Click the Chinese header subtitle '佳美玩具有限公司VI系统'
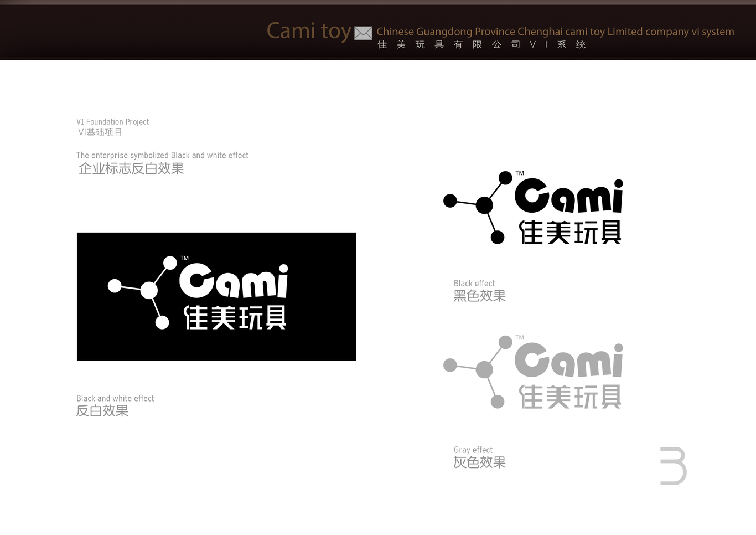Screen dimensions: 756x535 tap(481, 45)
